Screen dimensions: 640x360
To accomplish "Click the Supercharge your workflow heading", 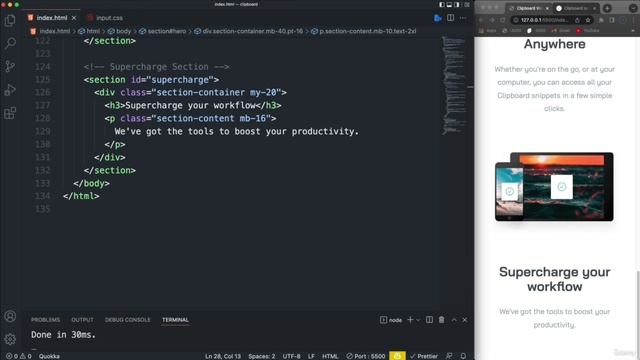I will point(554,279).
